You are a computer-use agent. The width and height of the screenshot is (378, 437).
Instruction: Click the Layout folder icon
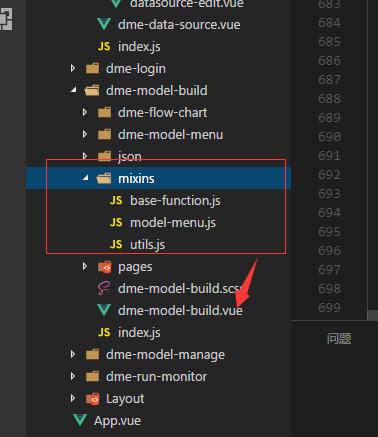[x=93, y=399]
